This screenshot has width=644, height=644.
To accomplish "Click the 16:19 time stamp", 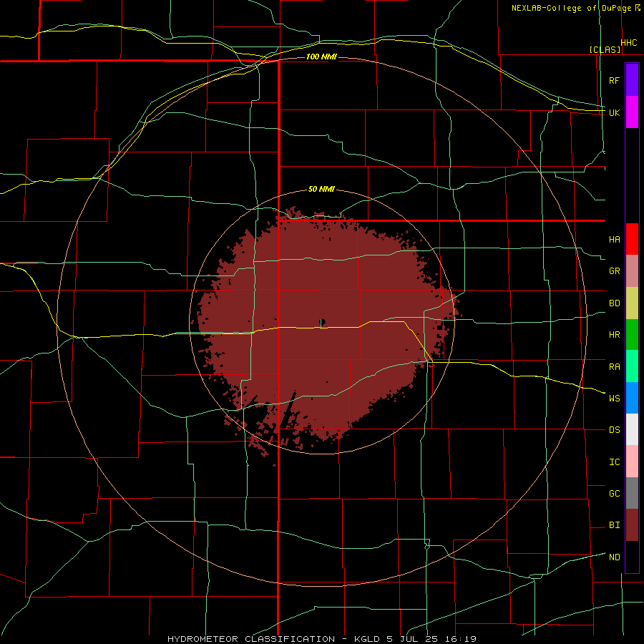I will [462, 639].
